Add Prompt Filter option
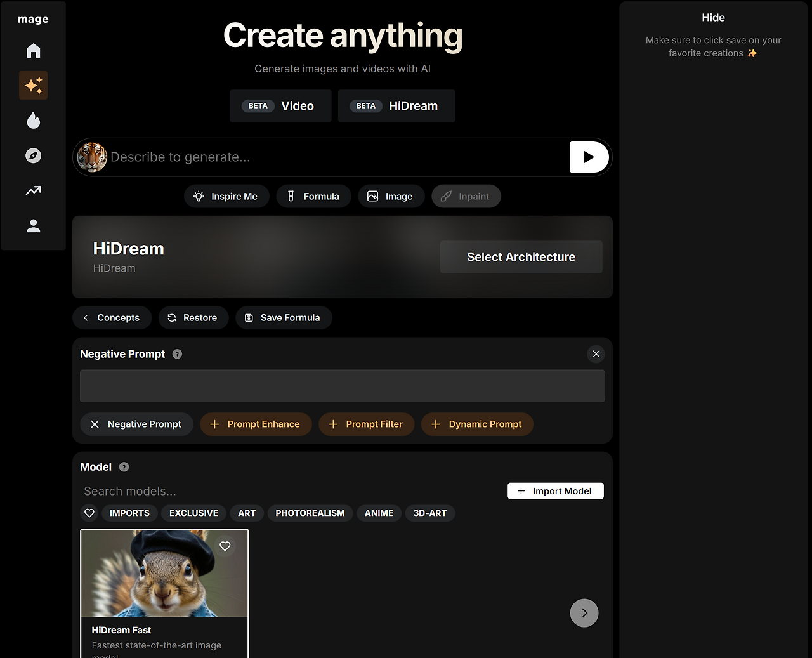The height and width of the screenshot is (658, 812). [x=366, y=424]
